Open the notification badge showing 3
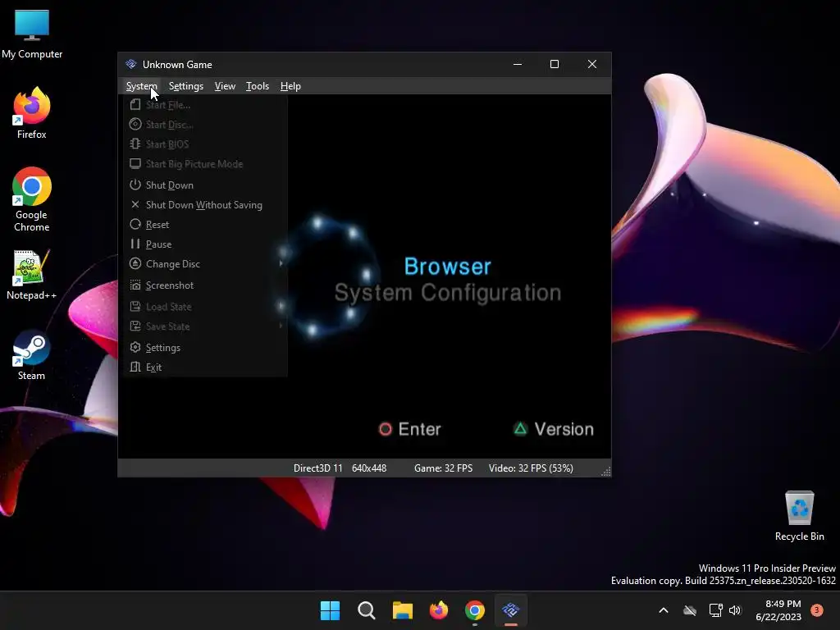Image resolution: width=840 pixels, height=630 pixels. point(817,610)
